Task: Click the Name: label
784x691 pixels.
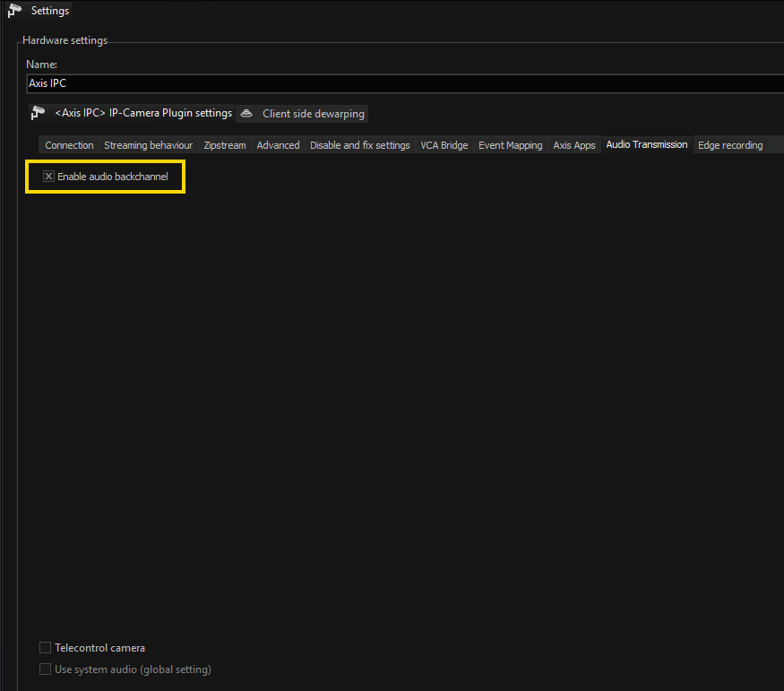Action: 41,65
